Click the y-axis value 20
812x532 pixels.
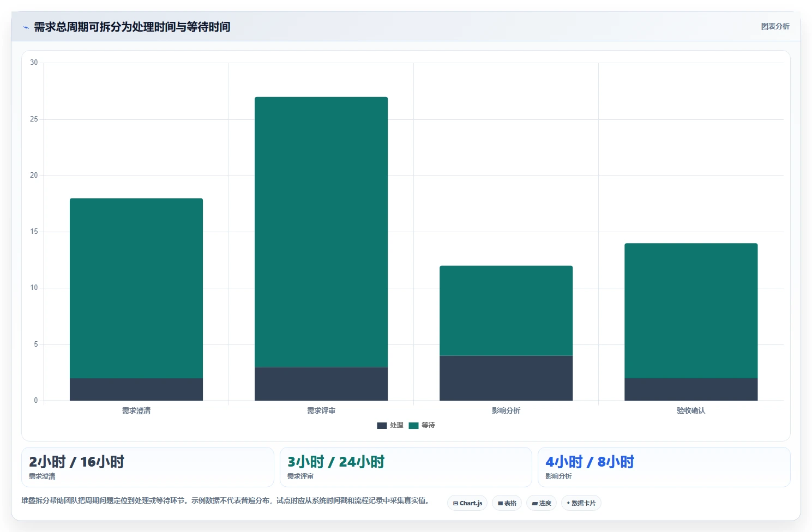pos(34,175)
